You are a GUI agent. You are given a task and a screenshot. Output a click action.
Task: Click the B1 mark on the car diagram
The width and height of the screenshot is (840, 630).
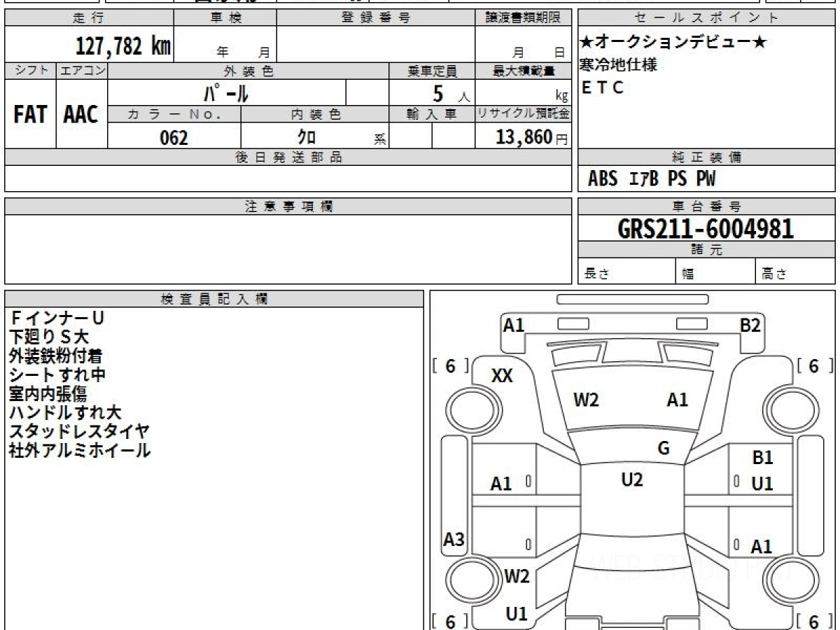coord(762,458)
